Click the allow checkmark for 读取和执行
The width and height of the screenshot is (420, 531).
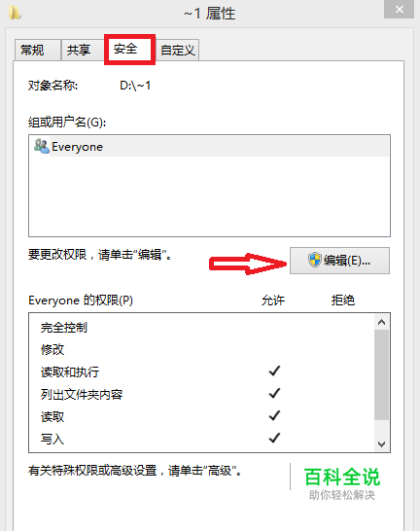pyautogui.click(x=274, y=372)
